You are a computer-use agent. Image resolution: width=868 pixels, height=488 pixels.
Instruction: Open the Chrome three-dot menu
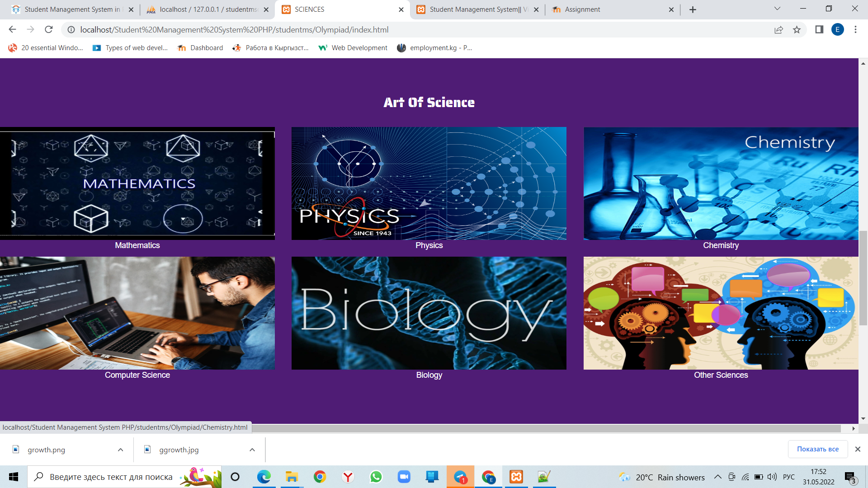click(855, 30)
